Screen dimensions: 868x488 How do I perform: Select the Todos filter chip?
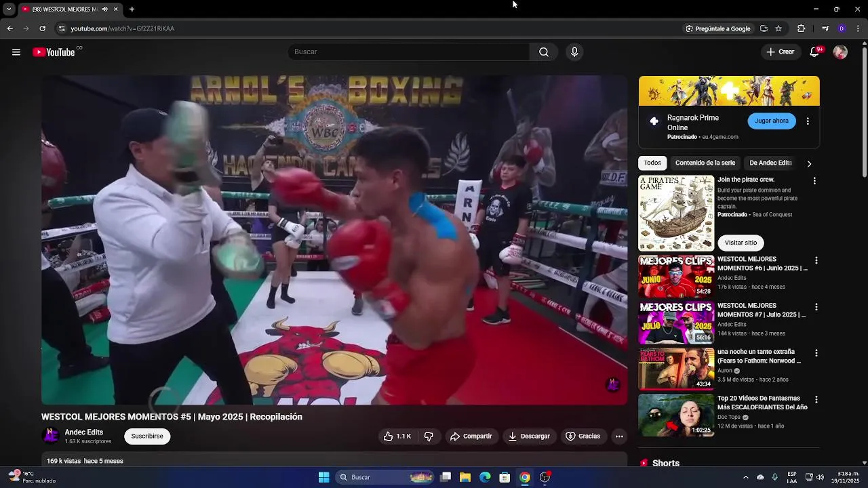pos(652,163)
